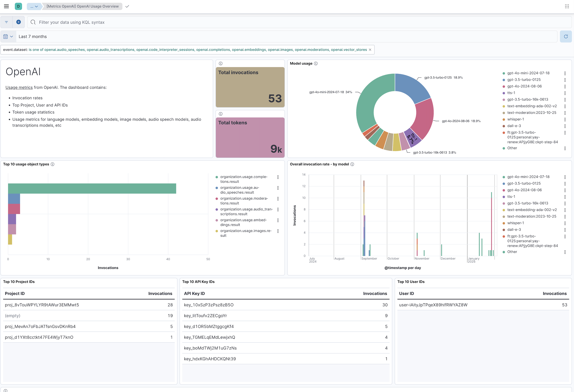This screenshot has width=574, height=392.
Task: Click the Last 7 months time range
Action: click(x=33, y=36)
